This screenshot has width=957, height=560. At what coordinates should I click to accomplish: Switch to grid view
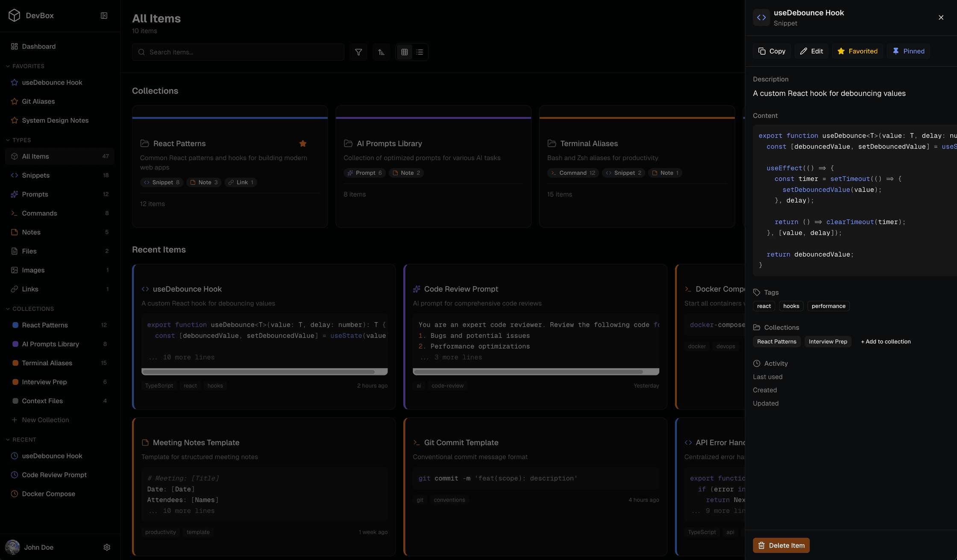pyautogui.click(x=405, y=52)
